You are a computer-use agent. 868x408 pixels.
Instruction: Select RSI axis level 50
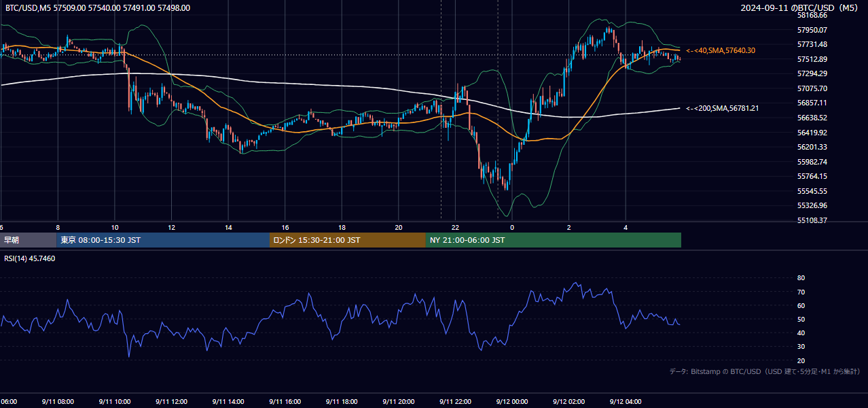click(801, 319)
